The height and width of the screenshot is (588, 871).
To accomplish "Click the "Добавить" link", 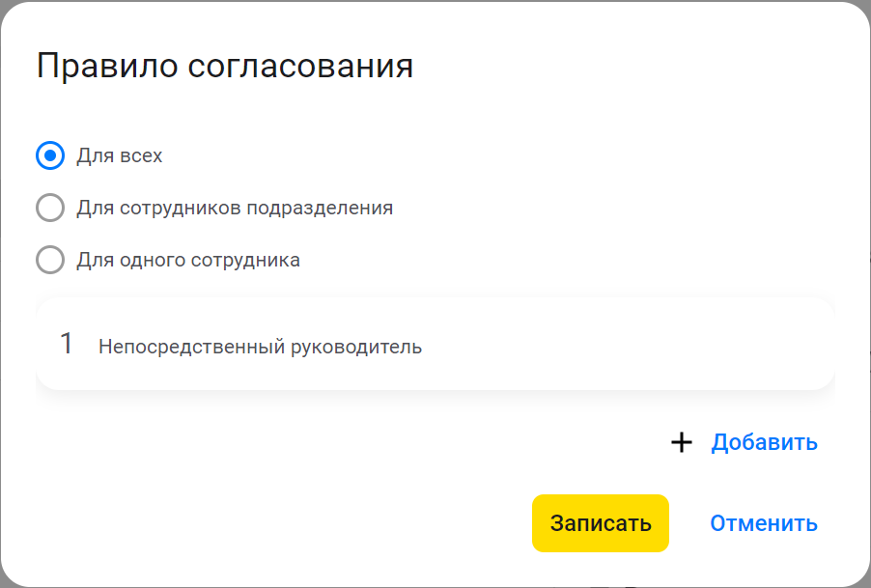I will point(764,442).
